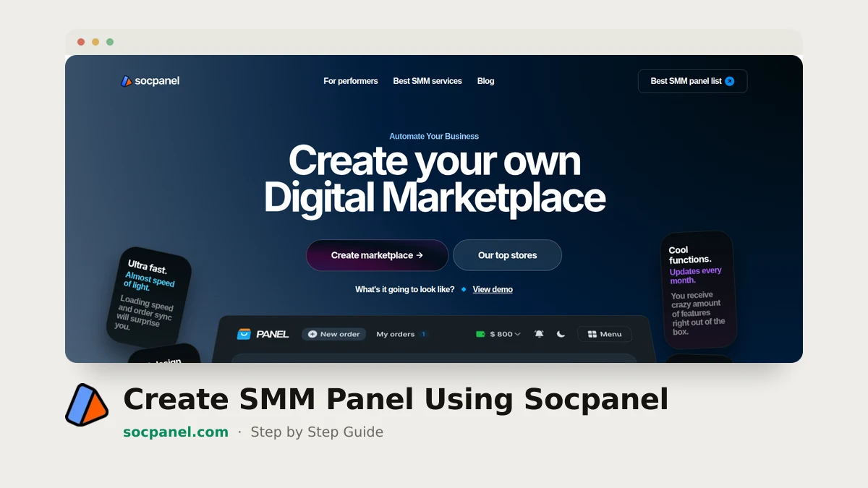
Task: Follow the View demo link
Action: click(x=493, y=289)
